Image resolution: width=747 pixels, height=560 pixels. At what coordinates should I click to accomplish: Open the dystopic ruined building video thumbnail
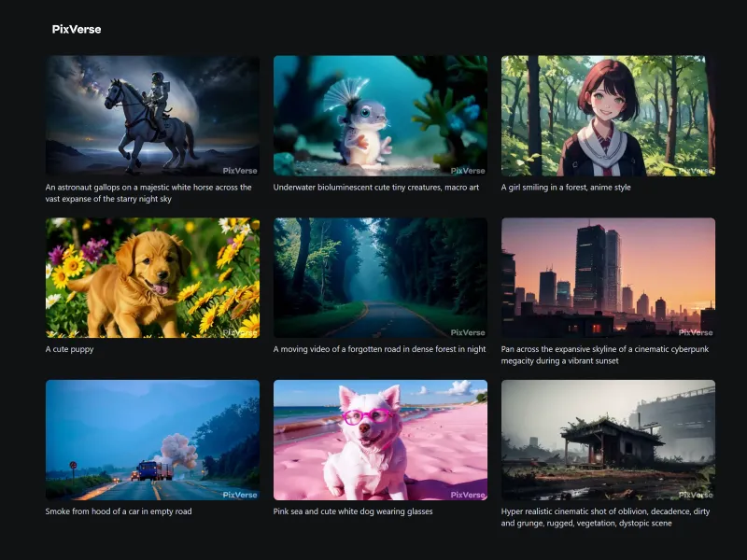click(608, 439)
